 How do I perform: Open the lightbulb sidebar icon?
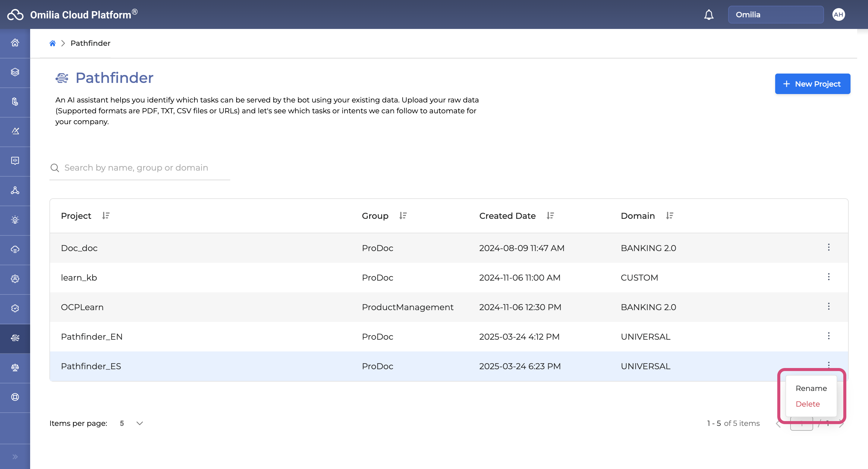pyautogui.click(x=15, y=220)
